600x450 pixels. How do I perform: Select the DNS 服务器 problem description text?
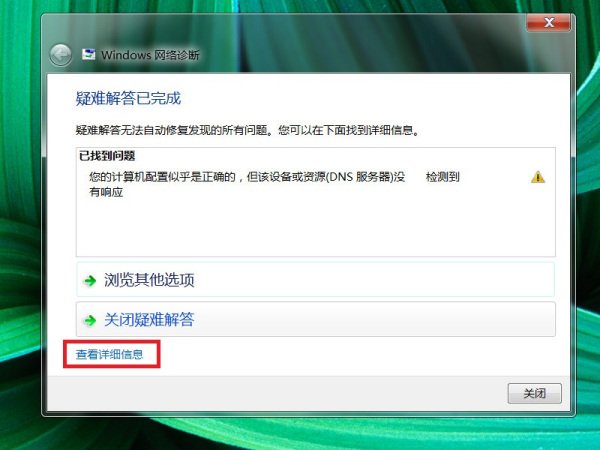click(247, 184)
